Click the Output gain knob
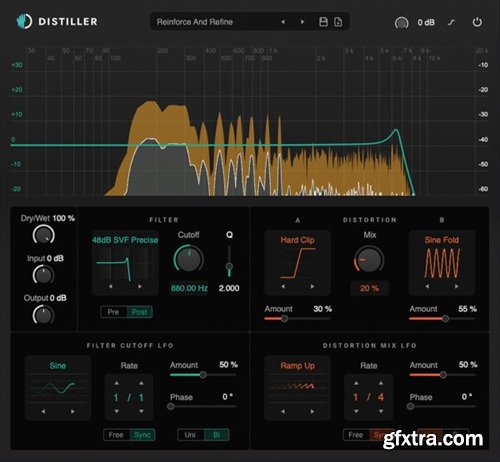The image size is (500, 462). pyautogui.click(x=43, y=315)
